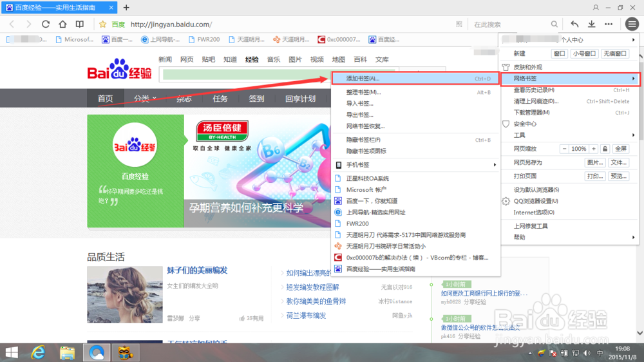Open 查看历史记录(H) menu item
This screenshot has width=644, height=362.
pyautogui.click(x=570, y=90)
